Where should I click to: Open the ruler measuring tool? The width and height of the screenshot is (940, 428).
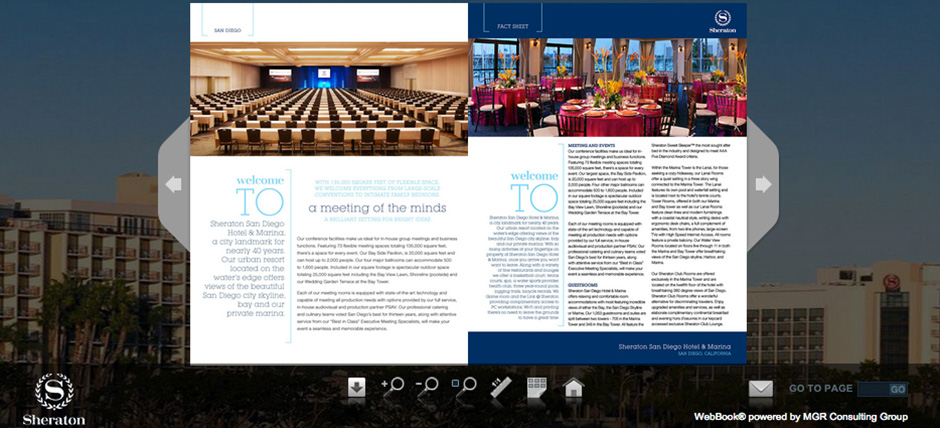[x=501, y=388]
